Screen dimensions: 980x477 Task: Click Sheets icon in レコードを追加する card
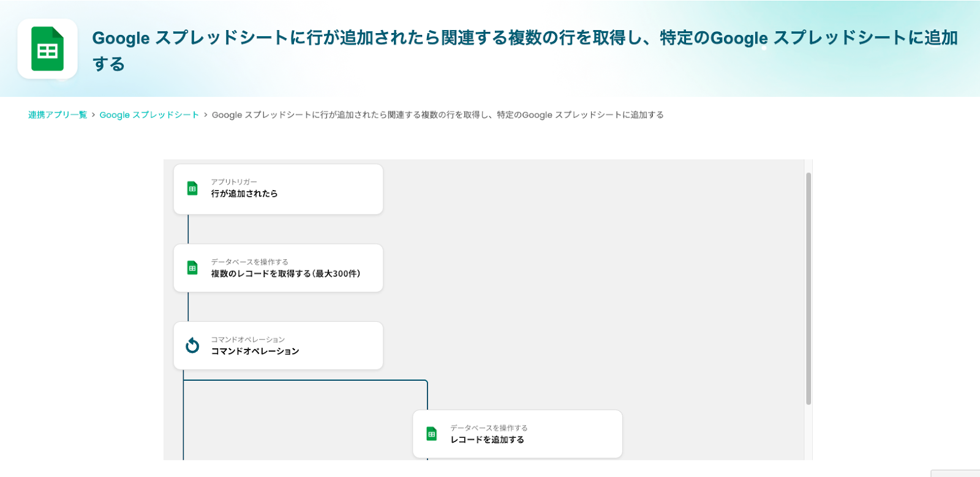click(432, 434)
